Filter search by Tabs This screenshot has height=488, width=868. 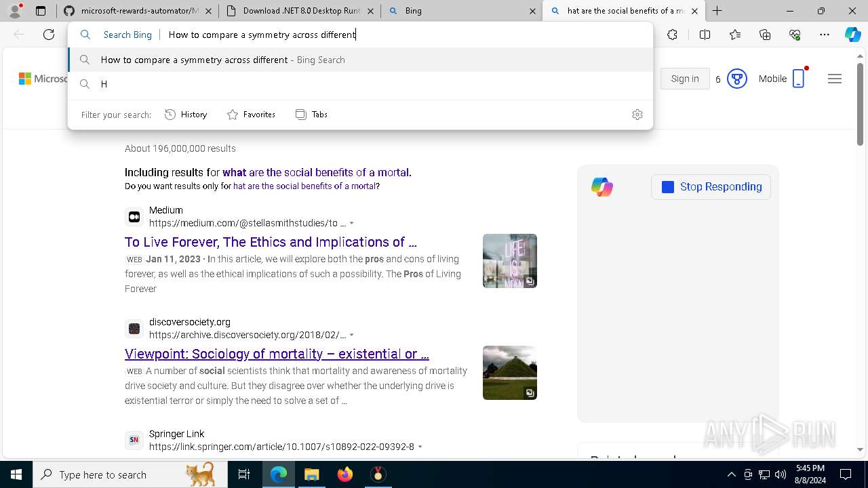click(311, 115)
